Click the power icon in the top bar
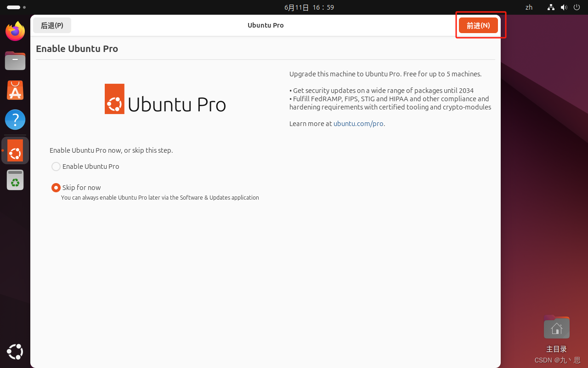 coord(576,7)
